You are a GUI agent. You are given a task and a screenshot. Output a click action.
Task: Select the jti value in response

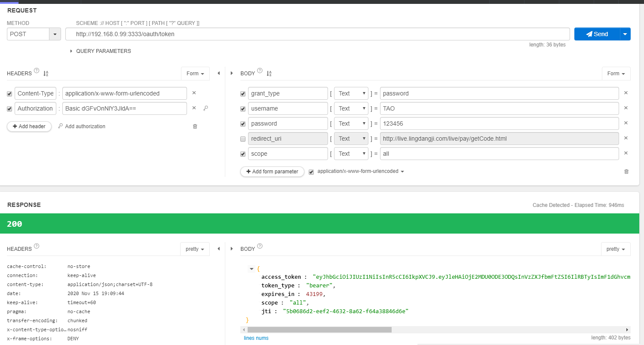pyautogui.click(x=345, y=311)
